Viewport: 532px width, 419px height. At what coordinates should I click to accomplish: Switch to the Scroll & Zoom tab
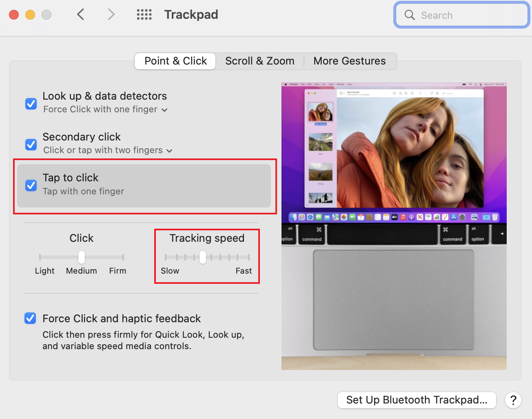pos(260,61)
